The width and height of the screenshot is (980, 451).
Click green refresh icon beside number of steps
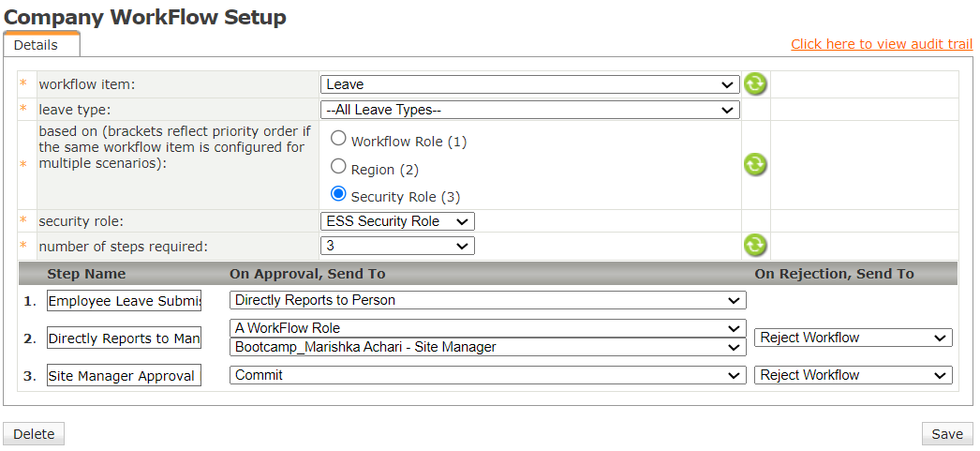[755, 246]
